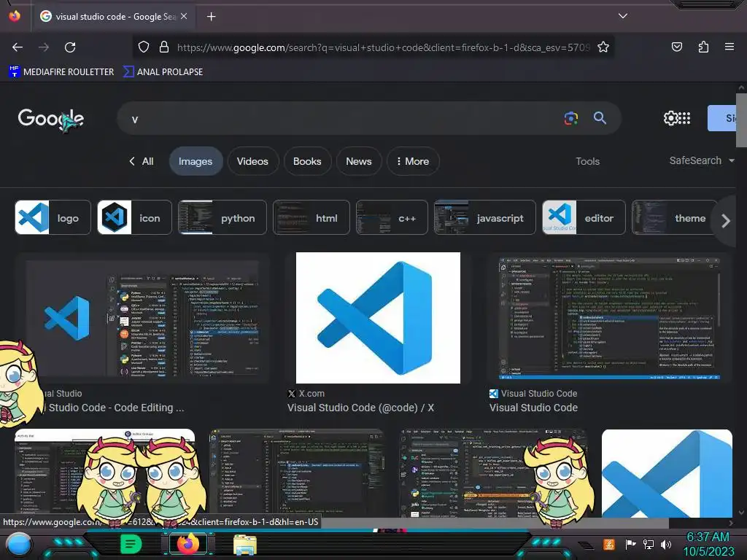The height and width of the screenshot is (560, 747).
Task: Open the dark editor screenshot thumbnail
Action: tap(609, 318)
